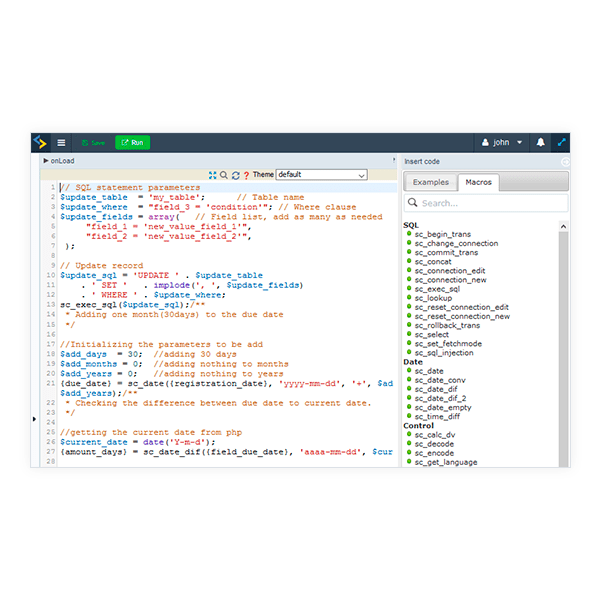Viewport: 600px width, 600px height.
Task: Insert the sc_date macro
Action: coord(429,371)
